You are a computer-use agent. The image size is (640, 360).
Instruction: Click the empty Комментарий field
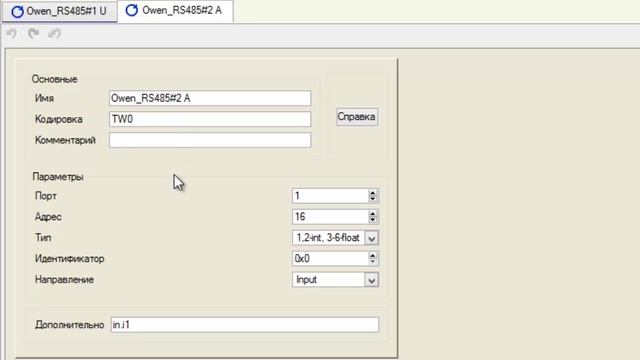pyautogui.click(x=210, y=140)
